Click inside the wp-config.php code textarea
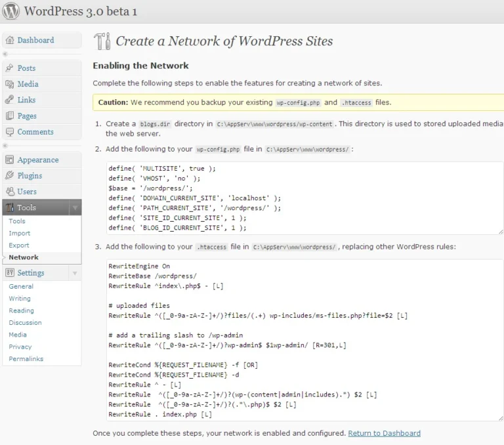The height and width of the screenshot is (445, 504). [304, 198]
